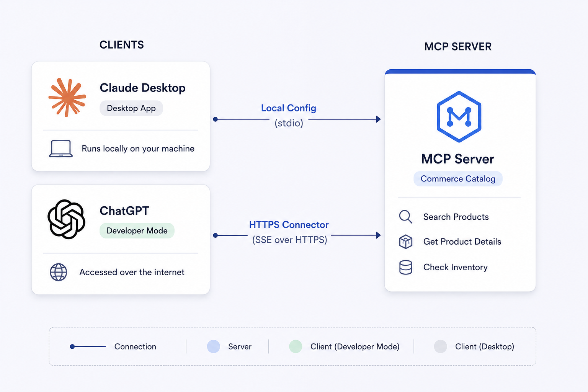This screenshot has height=392, width=588.
Task: Open the HTTPS Connector connection label
Action: (289, 225)
